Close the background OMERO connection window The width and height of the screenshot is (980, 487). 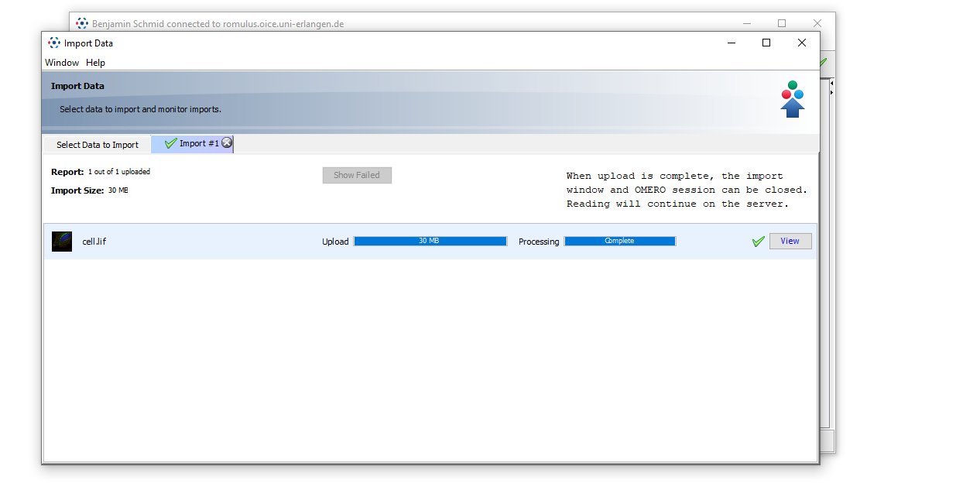[x=817, y=23]
